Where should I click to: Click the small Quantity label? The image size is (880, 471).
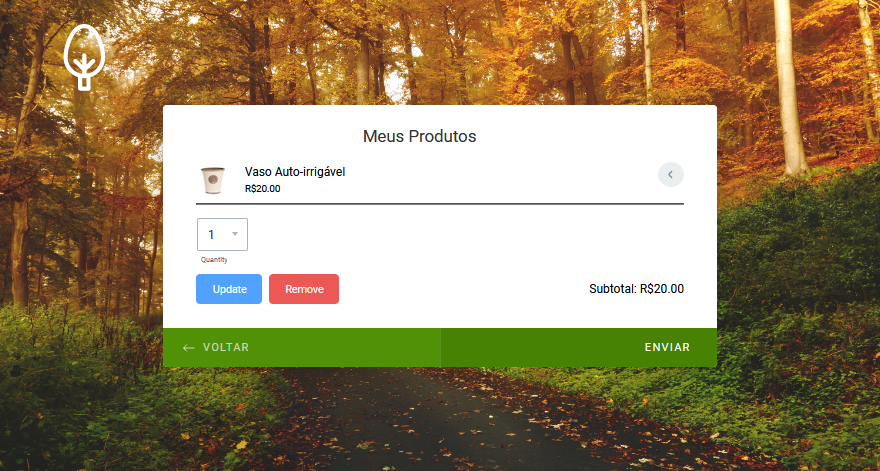point(214,260)
